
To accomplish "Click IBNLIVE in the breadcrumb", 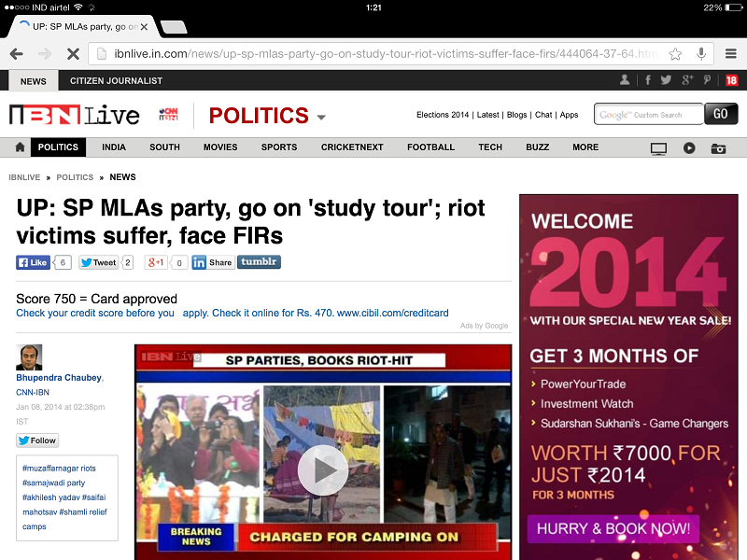I will coord(24,177).
